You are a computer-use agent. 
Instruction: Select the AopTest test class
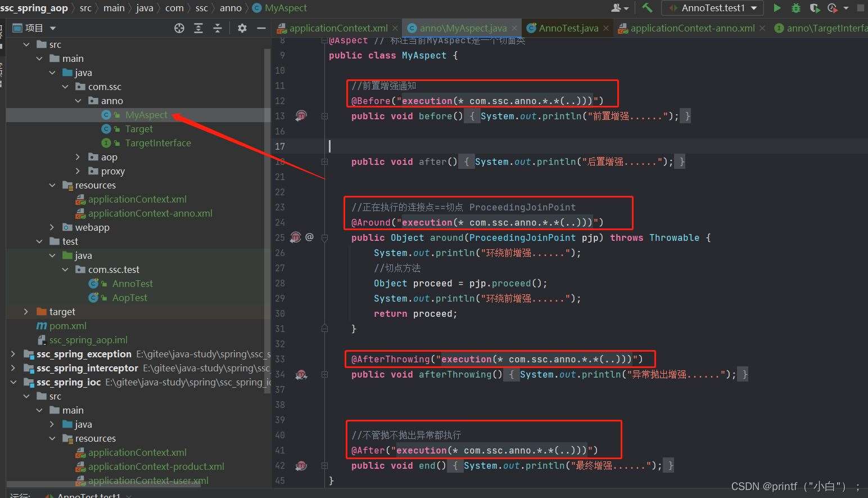(x=130, y=298)
